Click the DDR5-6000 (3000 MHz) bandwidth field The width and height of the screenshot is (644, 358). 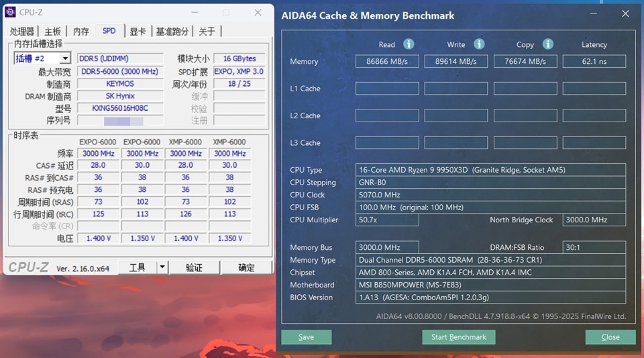[120, 71]
